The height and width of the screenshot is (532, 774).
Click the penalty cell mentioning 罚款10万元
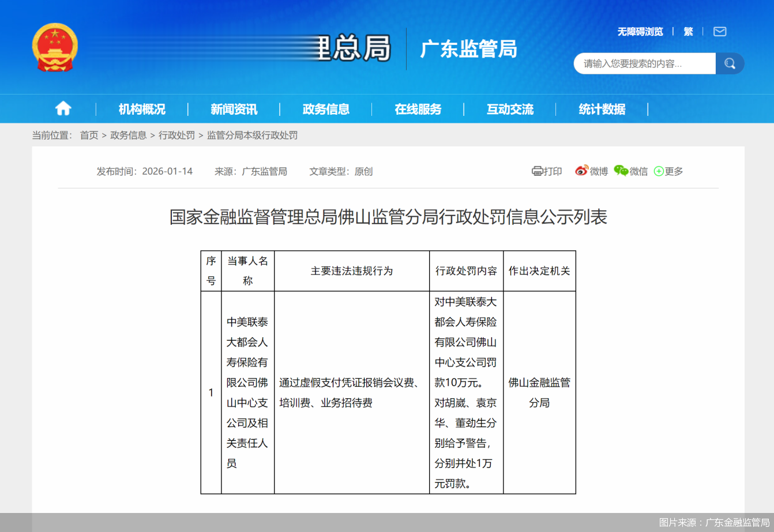466,393
